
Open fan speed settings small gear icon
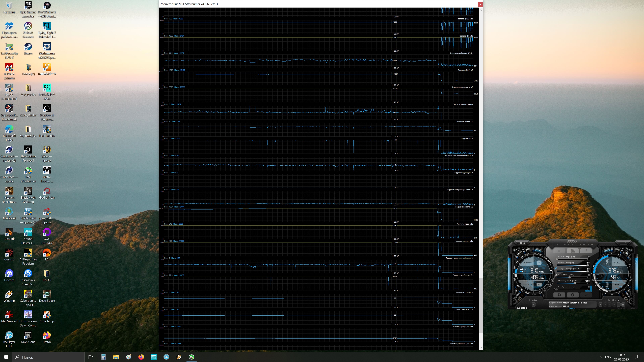(554, 289)
